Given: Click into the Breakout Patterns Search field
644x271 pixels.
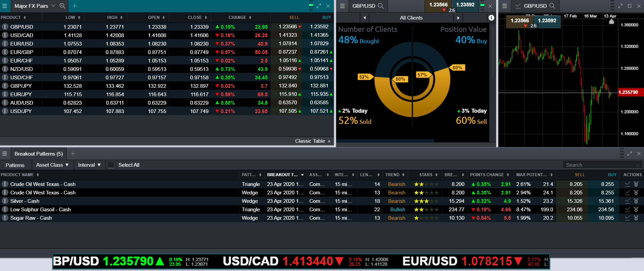Looking at the screenshot, I should point(602,165).
